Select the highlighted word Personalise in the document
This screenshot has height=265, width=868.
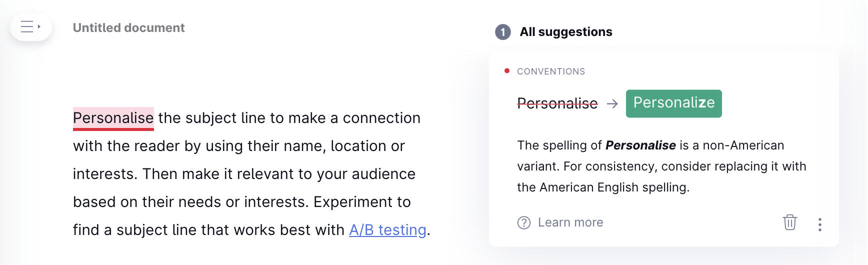click(x=113, y=118)
